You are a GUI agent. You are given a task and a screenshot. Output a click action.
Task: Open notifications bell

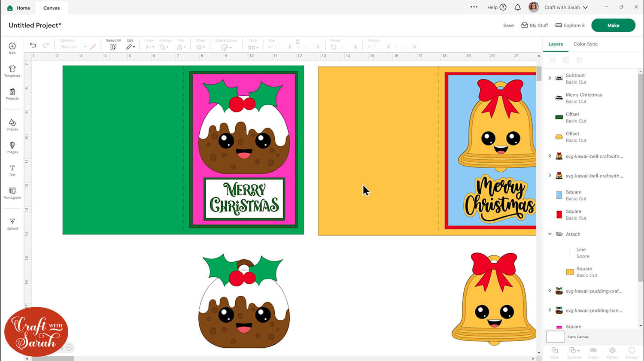(517, 7)
